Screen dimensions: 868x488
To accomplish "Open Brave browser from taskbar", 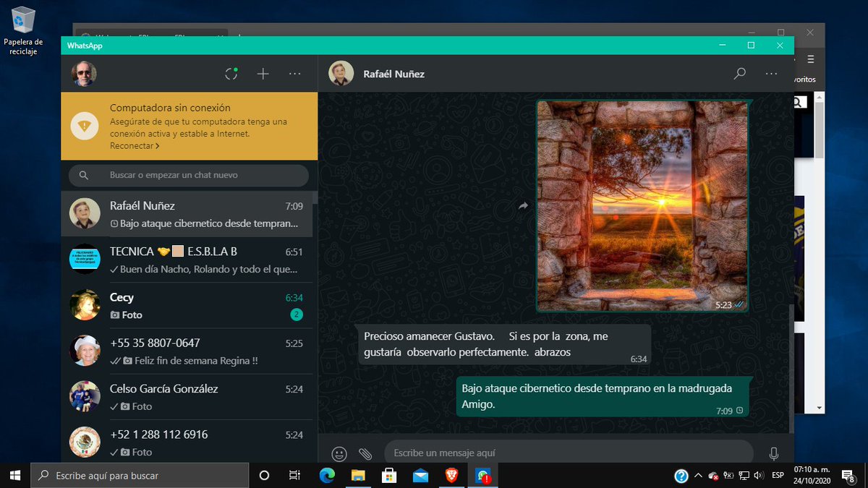I will [451, 475].
